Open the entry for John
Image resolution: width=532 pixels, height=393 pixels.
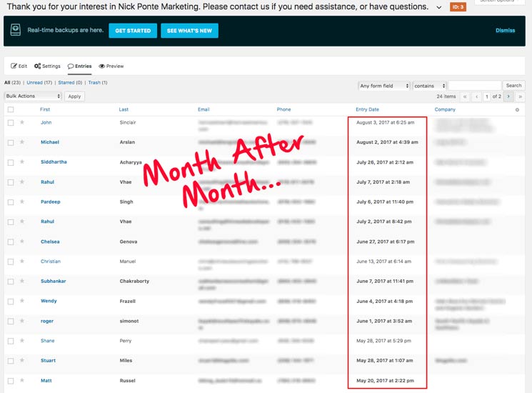46,122
